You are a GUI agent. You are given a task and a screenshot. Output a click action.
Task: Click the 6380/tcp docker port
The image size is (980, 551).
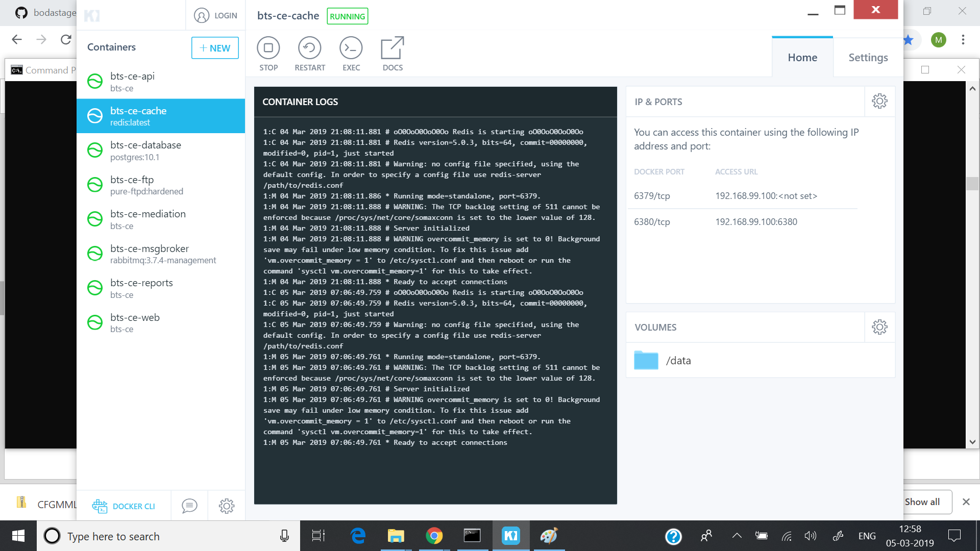[652, 221]
